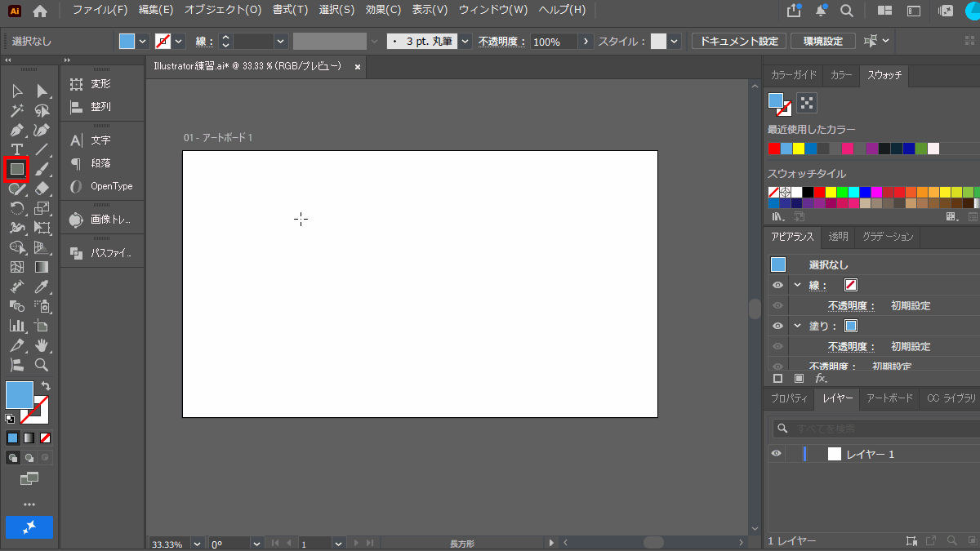980x551 pixels.
Task: Set paint mode to Gradient button
Action: [x=29, y=438]
